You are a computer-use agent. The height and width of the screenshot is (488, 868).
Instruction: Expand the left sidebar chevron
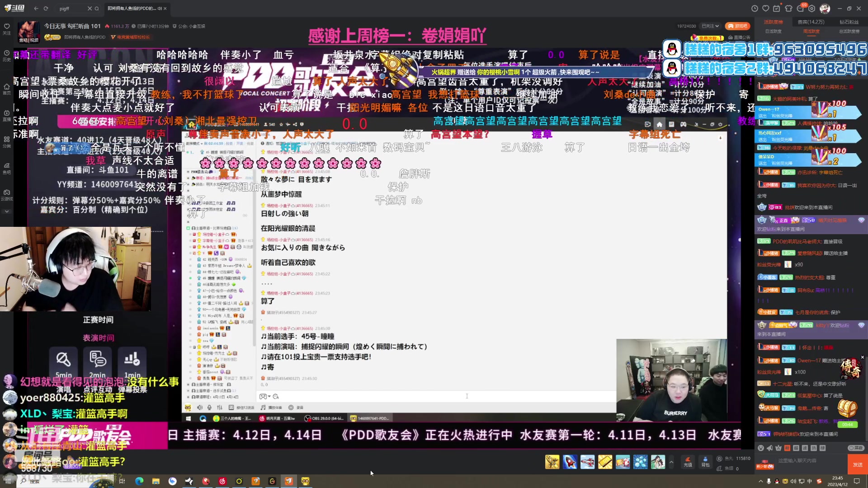click(x=7, y=211)
